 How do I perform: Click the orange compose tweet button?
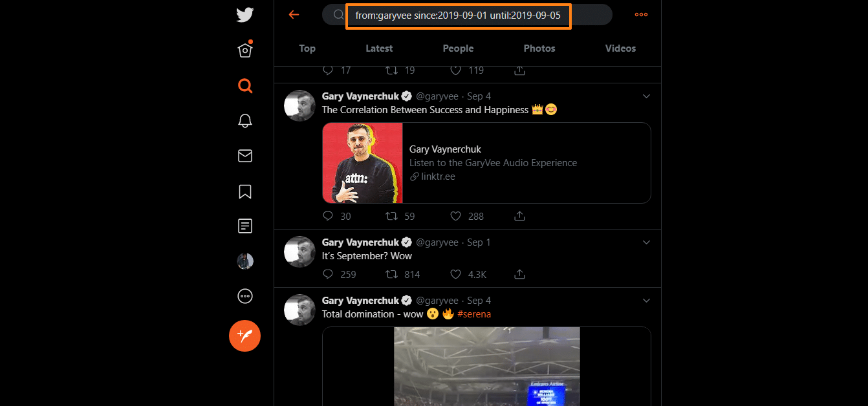click(x=244, y=336)
